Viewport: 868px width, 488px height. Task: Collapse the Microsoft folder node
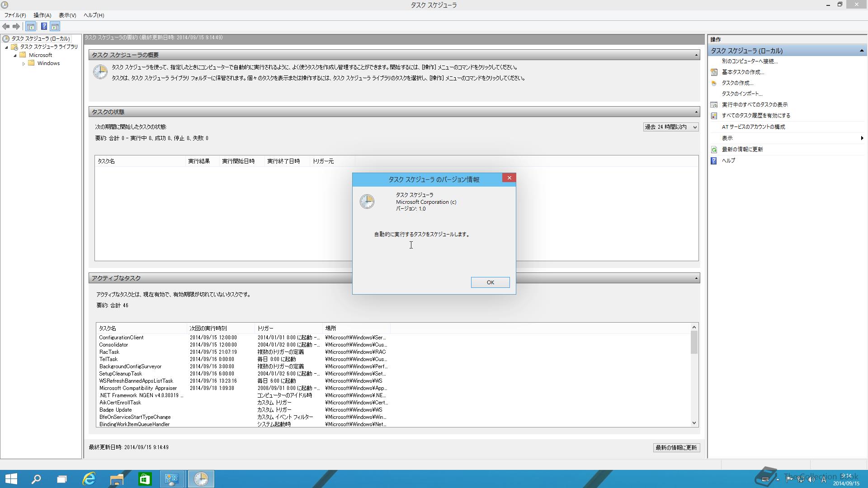pos(15,55)
